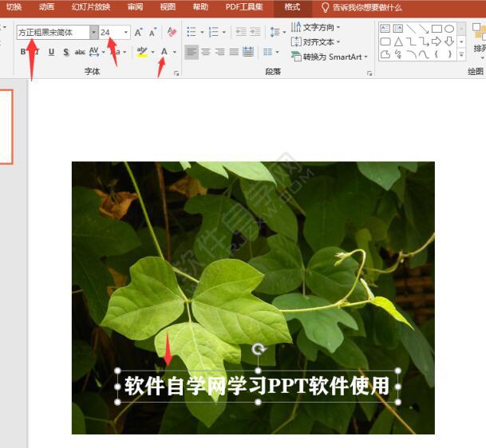This screenshot has height=448, width=486.
Task: Switch to 动画 animations tab
Action: coord(47,7)
